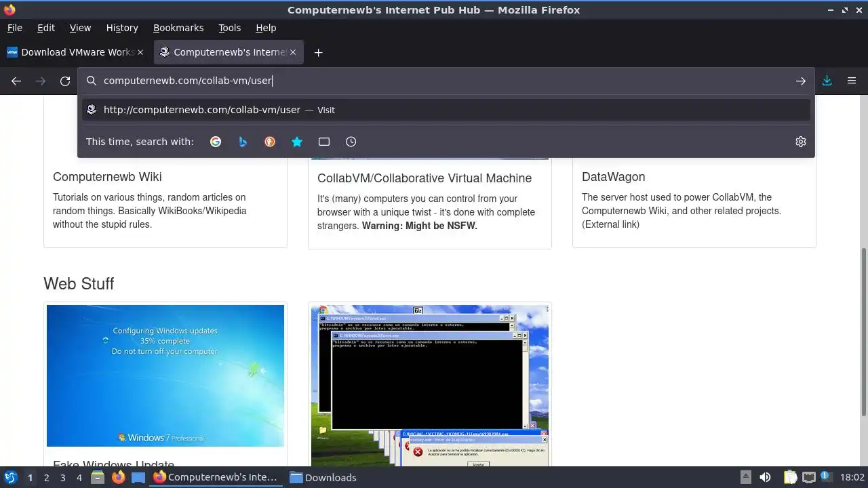Close the Download VMware Workstation tab
Image resolution: width=868 pixels, height=488 pixels.
[x=140, y=52]
